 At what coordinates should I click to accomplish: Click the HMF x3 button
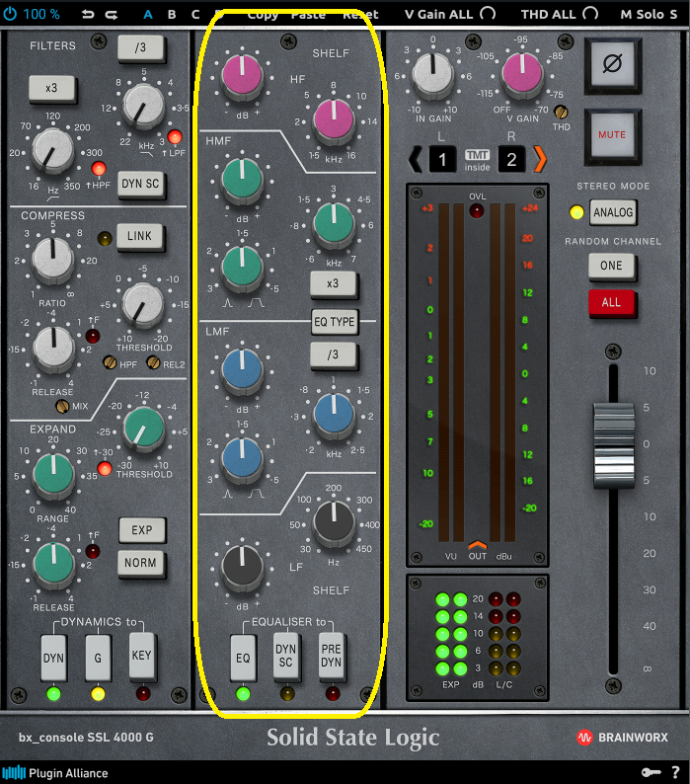click(333, 283)
